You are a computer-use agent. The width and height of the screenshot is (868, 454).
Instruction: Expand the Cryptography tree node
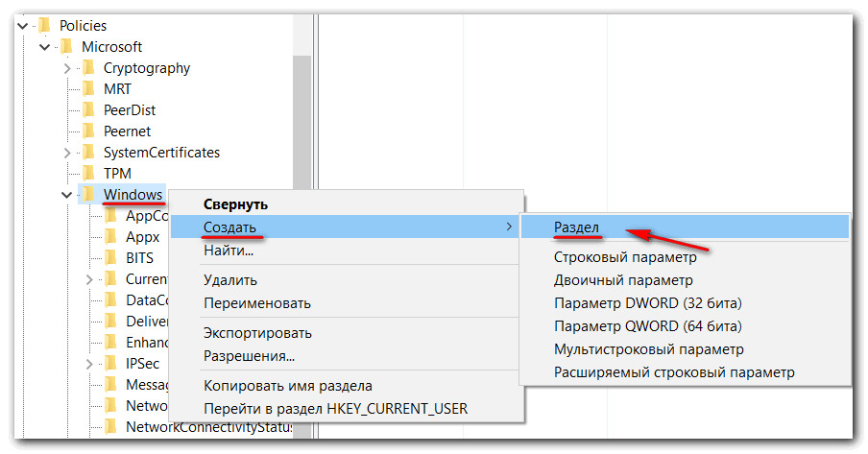[67, 68]
